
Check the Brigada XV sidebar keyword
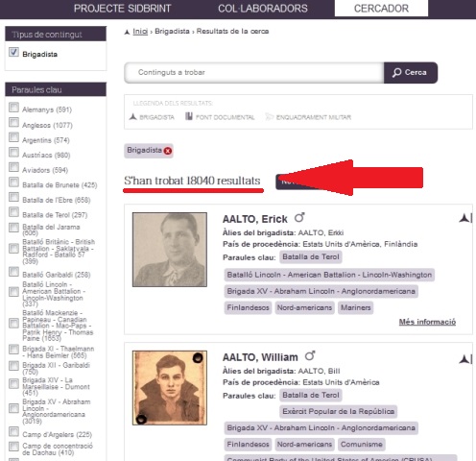tap(13, 408)
